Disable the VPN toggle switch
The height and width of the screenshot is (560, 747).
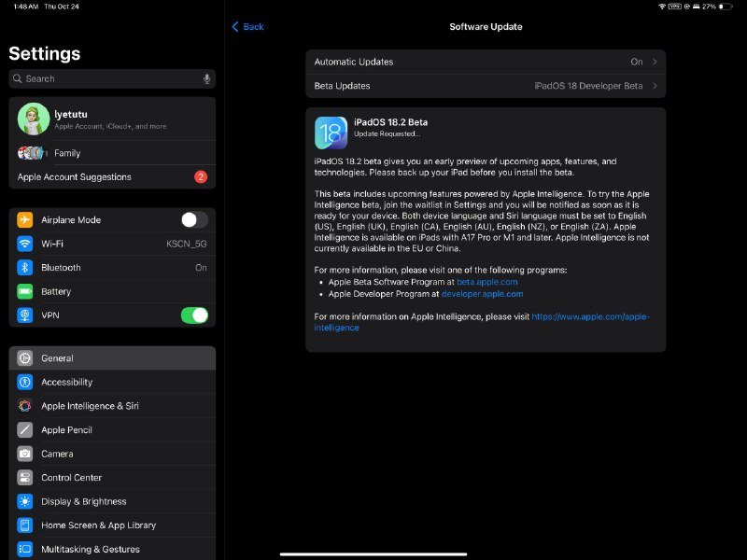pos(194,315)
